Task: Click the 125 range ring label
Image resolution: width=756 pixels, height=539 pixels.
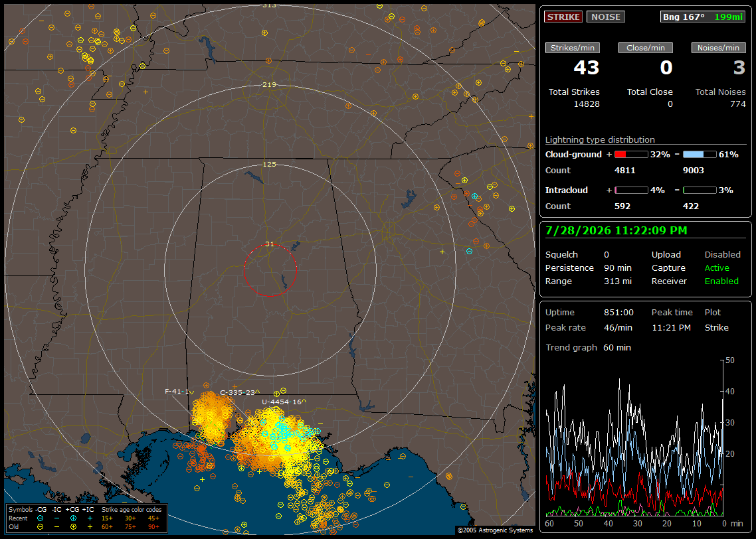Action: coord(270,164)
